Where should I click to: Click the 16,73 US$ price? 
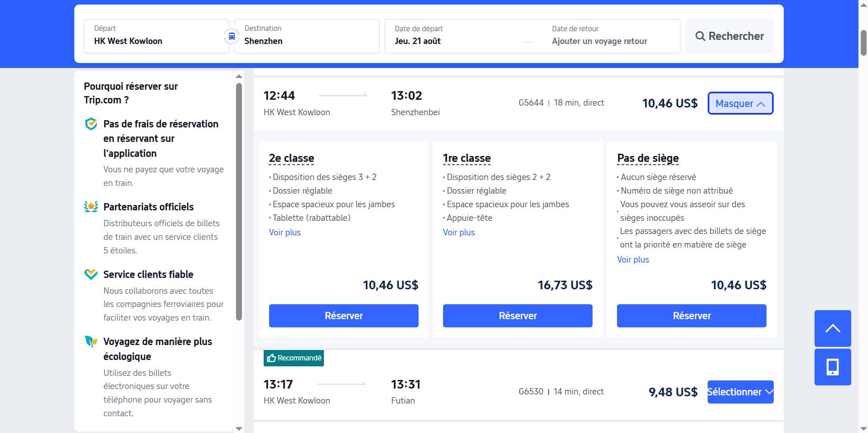coord(565,285)
